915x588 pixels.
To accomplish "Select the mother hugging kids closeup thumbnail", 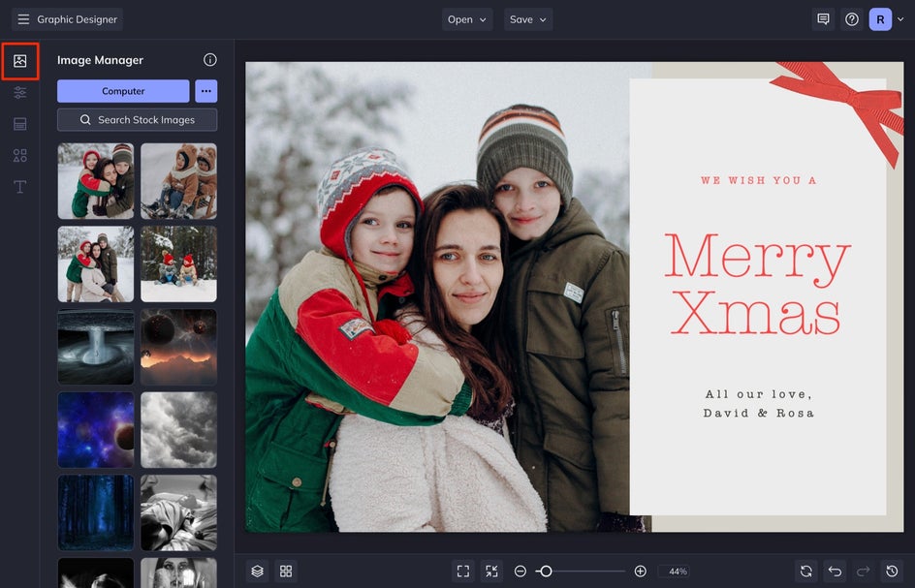I will pyautogui.click(x=96, y=181).
